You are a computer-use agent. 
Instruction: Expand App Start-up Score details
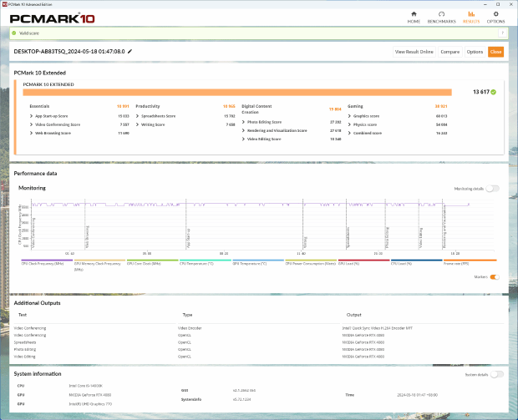(x=31, y=116)
